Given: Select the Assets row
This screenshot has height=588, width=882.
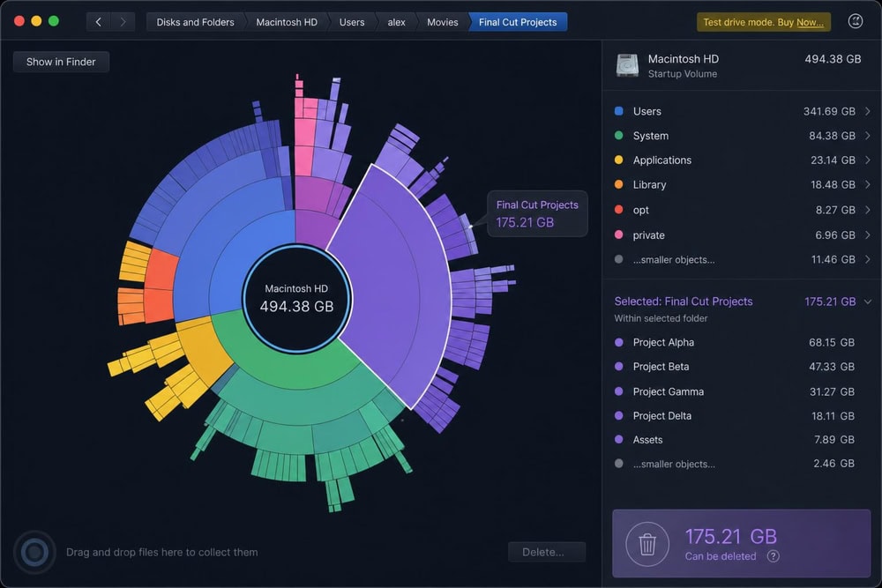Looking at the screenshot, I should [743, 440].
